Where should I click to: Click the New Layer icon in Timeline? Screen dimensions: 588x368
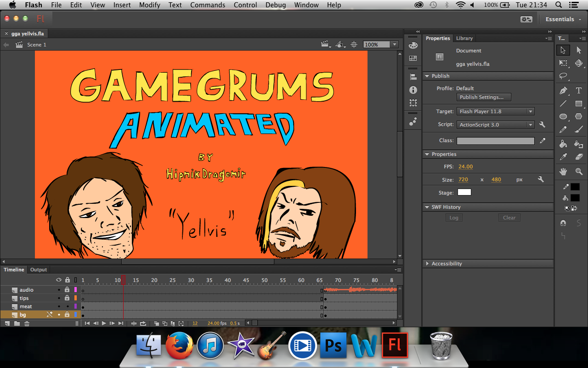click(7, 323)
